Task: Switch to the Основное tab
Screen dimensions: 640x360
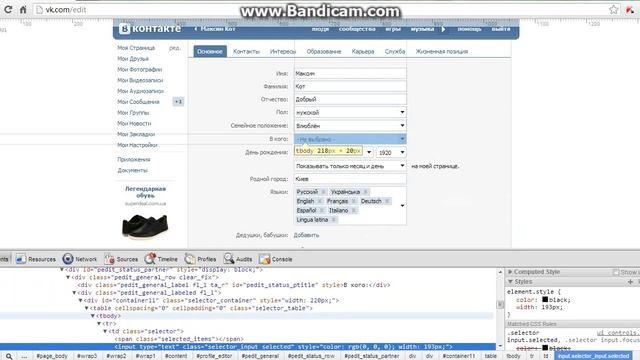Action: [x=210, y=51]
